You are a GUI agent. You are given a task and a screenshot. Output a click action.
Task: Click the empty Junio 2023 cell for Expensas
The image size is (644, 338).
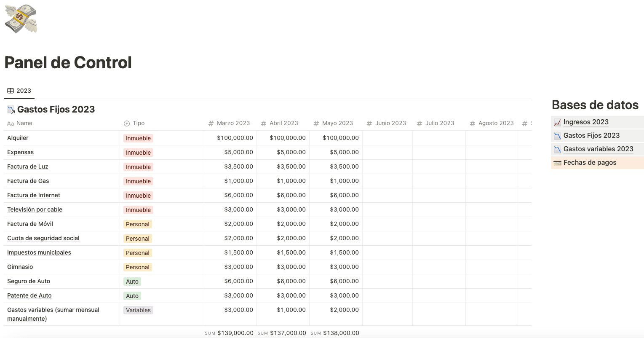point(387,152)
